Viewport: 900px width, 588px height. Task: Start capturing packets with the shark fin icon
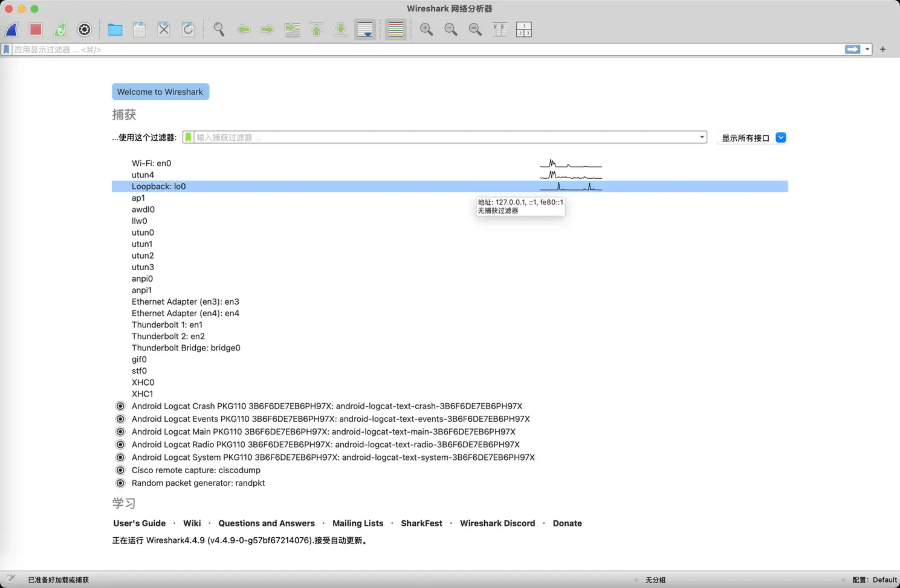[12, 29]
